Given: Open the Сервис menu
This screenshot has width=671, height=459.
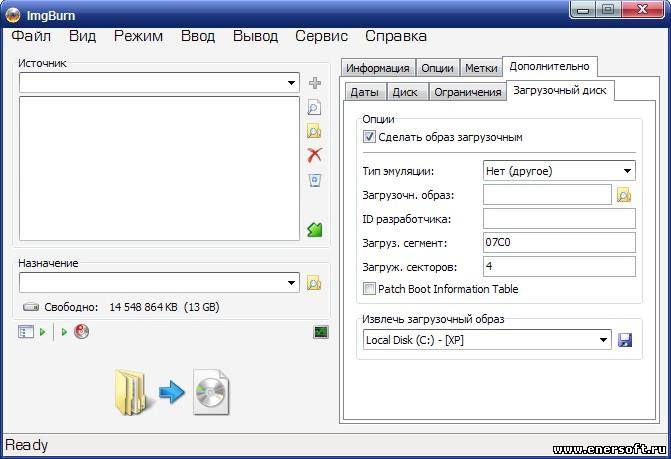Looking at the screenshot, I should click(x=321, y=36).
